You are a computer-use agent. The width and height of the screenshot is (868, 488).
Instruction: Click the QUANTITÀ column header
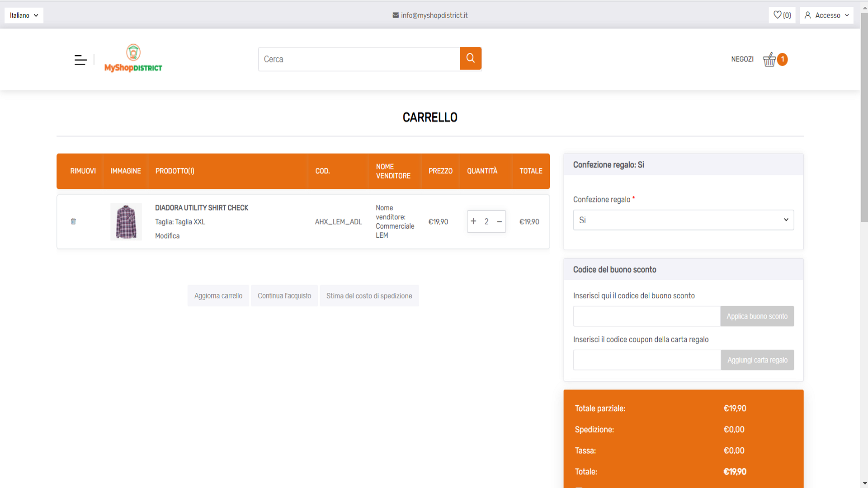(x=482, y=171)
